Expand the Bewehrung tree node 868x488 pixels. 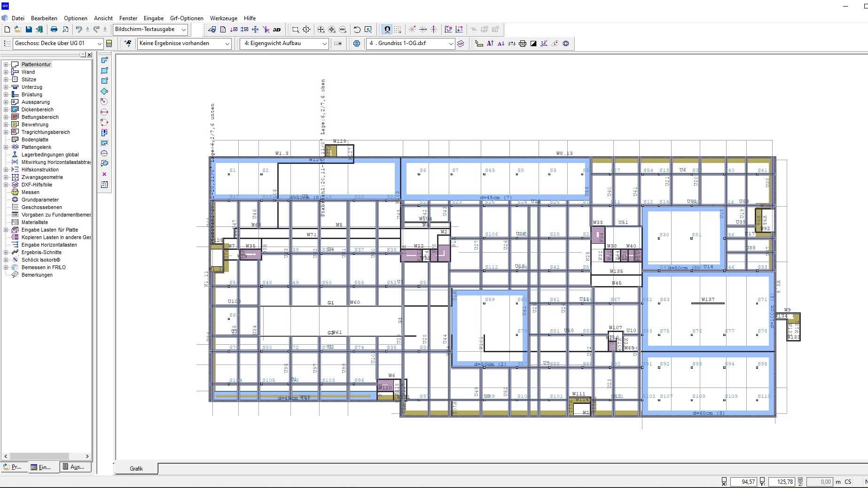click(x=6, y=124)
